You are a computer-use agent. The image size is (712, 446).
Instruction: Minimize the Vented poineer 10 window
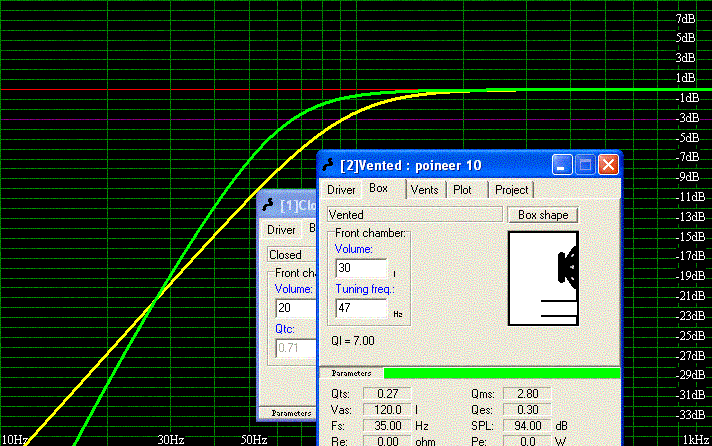coord(562,164)
